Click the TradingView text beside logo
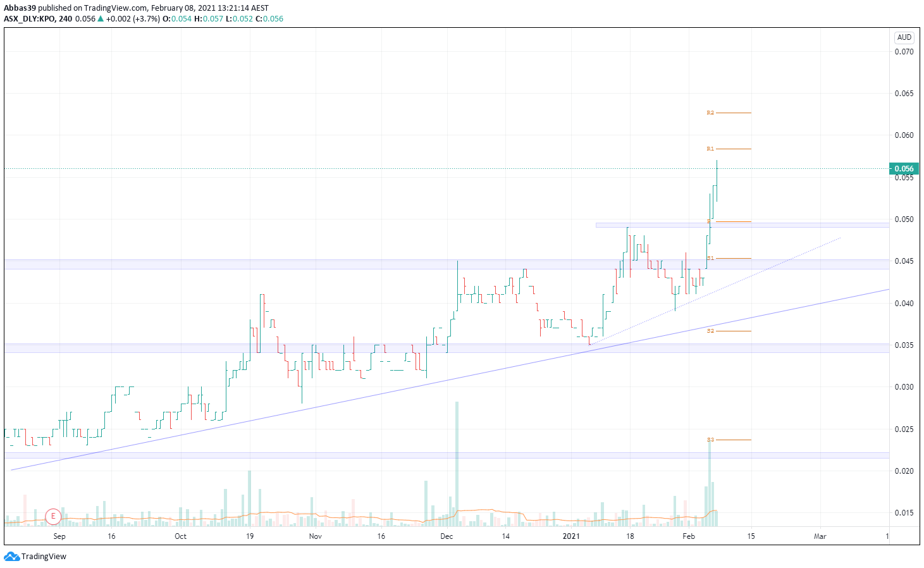This screenshot has height=568, width=924. point(44,557)
